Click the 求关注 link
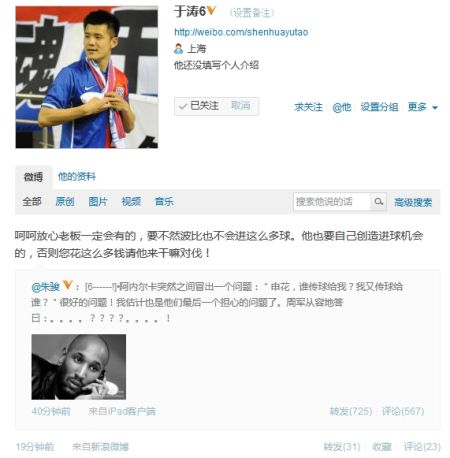Screen dimensions: 450x458 (x=308, y=107)
